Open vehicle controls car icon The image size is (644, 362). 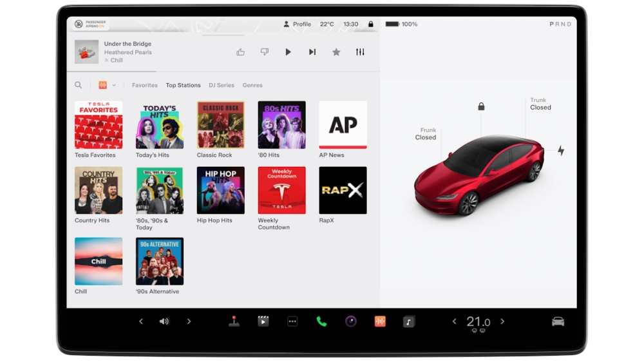pyautogui.click(x=558, y=321)
